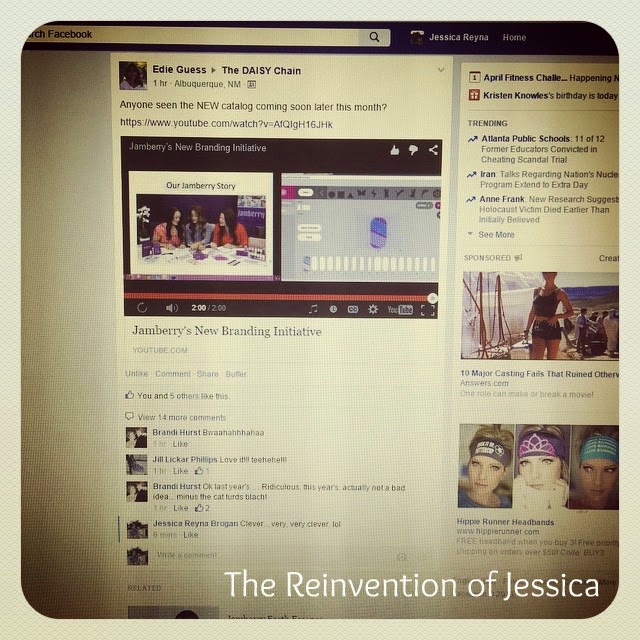Image resolution: width=640 pixels, height=640 pixels.
Task: Click the thumbs-down icon on the video
Action: coord(413,150)
